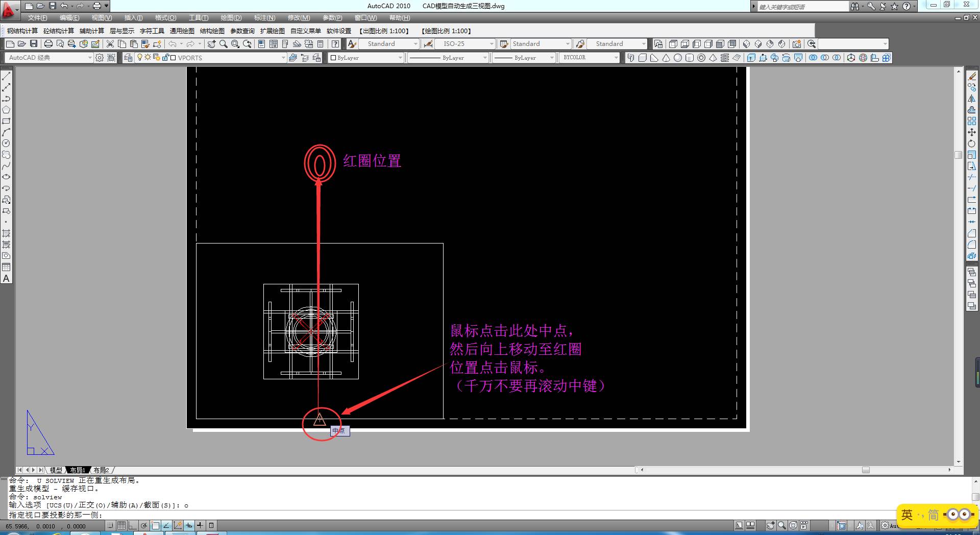Select the Polygon draw tool
The height and width of the screenshot is (535, 980).
(6, 110)
